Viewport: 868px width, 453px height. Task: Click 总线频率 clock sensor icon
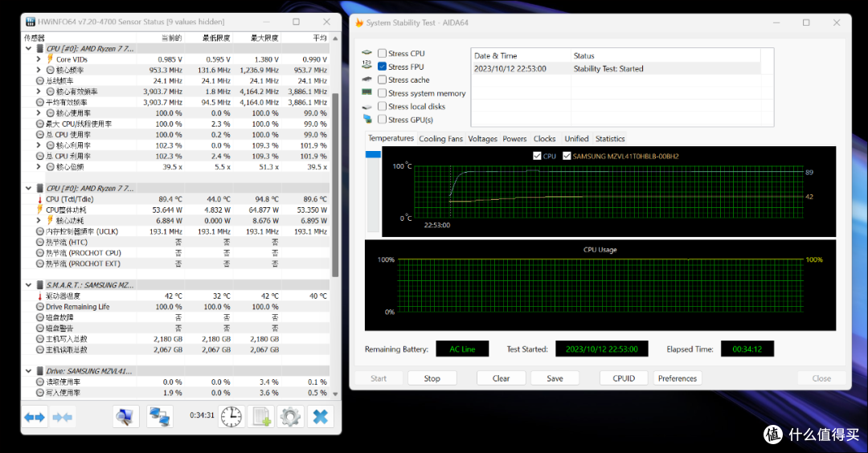(40, 81)
